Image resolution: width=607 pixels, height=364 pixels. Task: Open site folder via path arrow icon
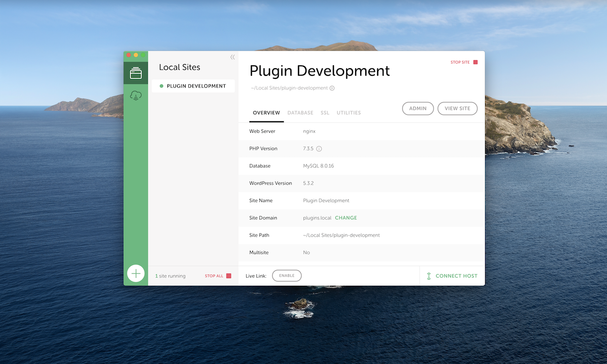(x=332, y=88)
